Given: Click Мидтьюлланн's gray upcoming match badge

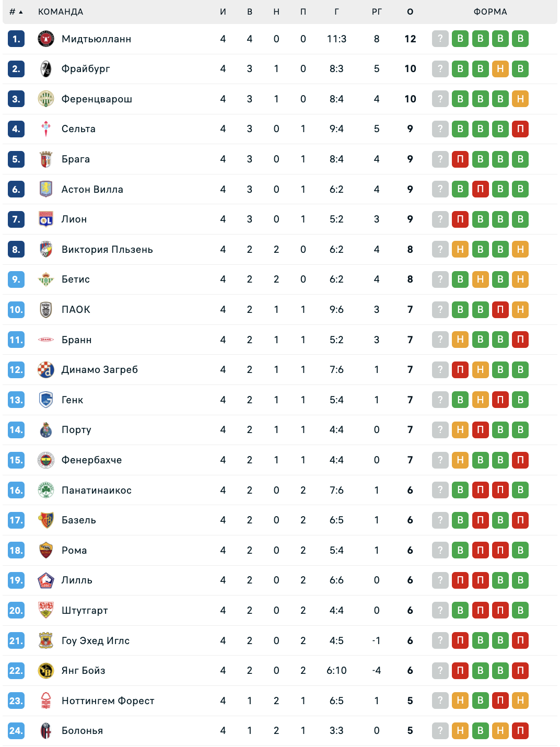Looking at the screenshot, I should 440,39.
